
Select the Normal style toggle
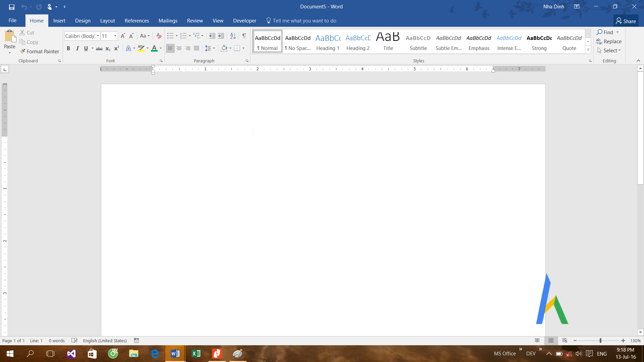pyautogui.click(x=268, y=42)
